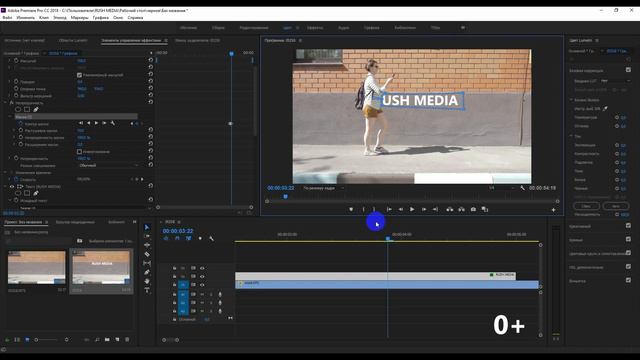Screen dimensions: 640x360
Task: Open the Input LUT dropdown in Lumetri
Action: pyautogui.click(x=615, y=81)
